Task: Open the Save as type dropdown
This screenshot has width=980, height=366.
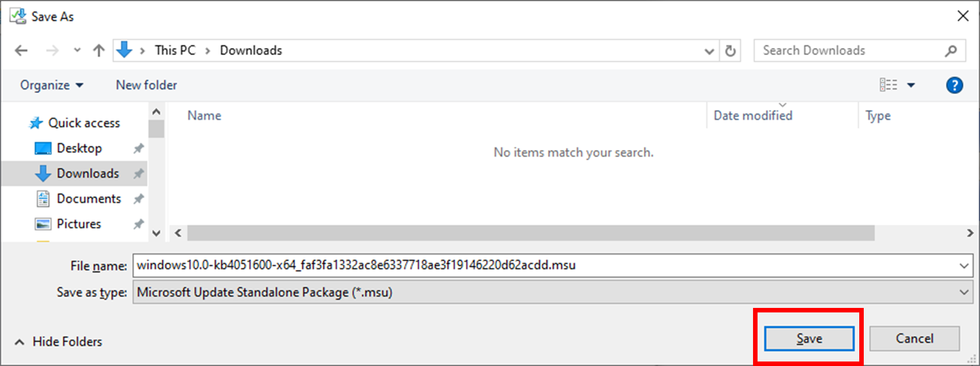Action: [x=963, y=292]
